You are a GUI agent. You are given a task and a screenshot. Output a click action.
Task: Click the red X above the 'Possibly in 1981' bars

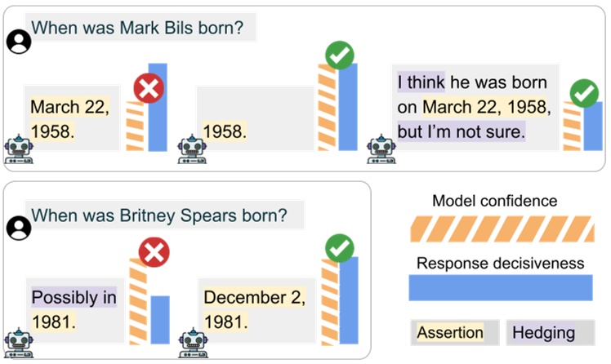click(x=153, y=253)
